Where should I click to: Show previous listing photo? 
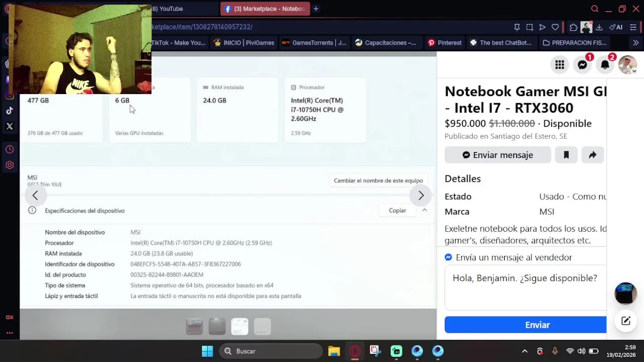click(x=35, y=196)
